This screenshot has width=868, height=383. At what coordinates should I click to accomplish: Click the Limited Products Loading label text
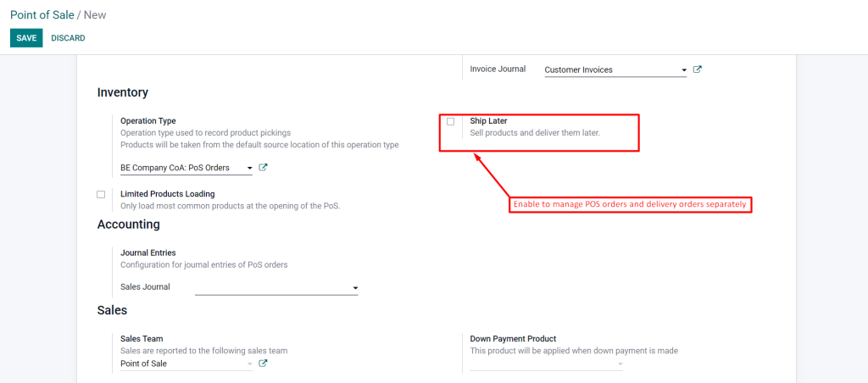[167, 194]
